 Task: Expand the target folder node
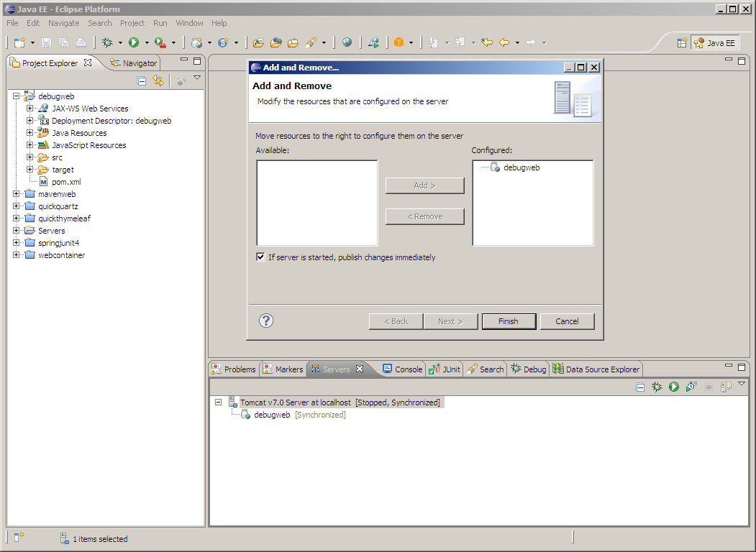tap(30, 170)
